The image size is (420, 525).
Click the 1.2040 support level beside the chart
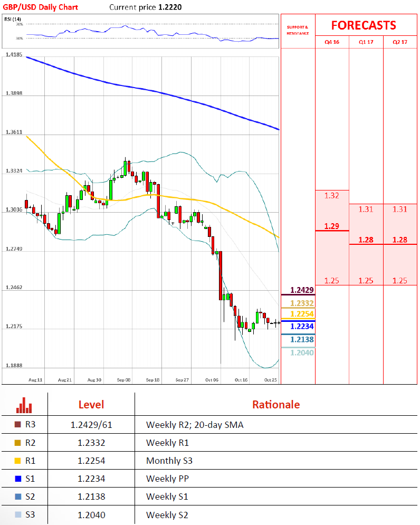[x=302, y=352]
